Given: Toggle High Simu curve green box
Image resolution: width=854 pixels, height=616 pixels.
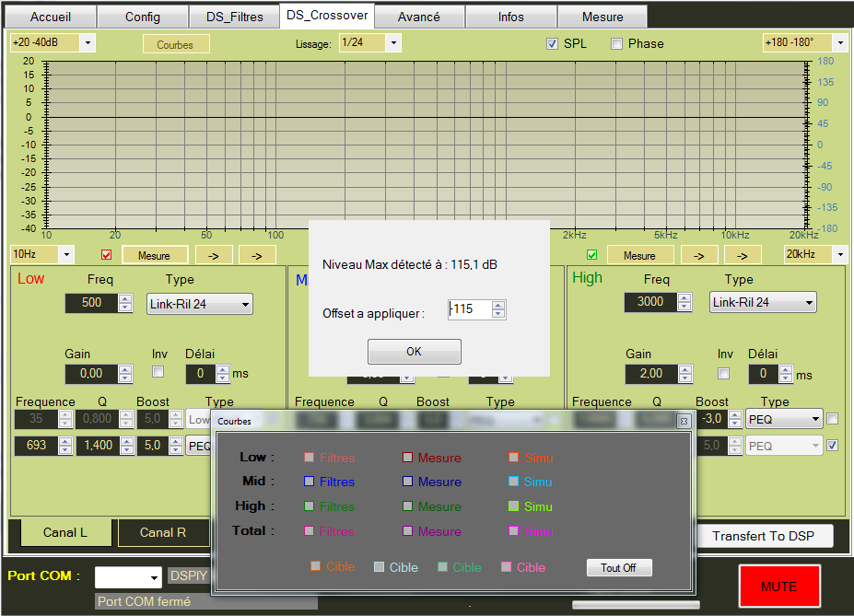Looking at the screenshot, I should tap(514, 506).
